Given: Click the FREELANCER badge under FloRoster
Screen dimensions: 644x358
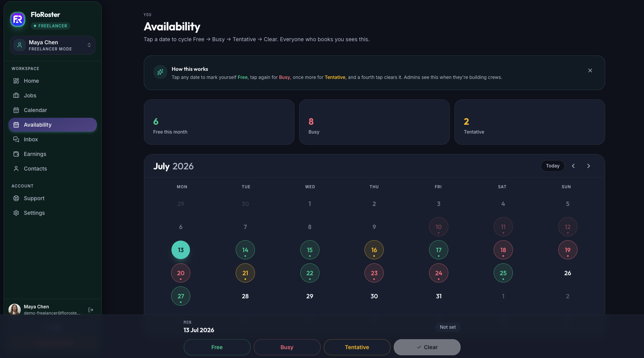Looking at the screenshot, I should (50, 26).
